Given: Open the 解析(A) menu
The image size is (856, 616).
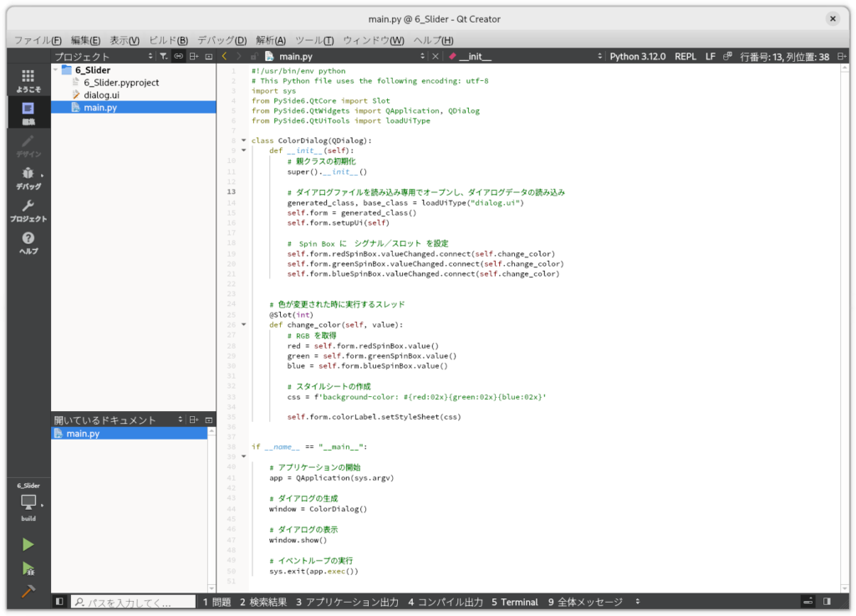Looking at the screenshot, I should tap(271, 40).
